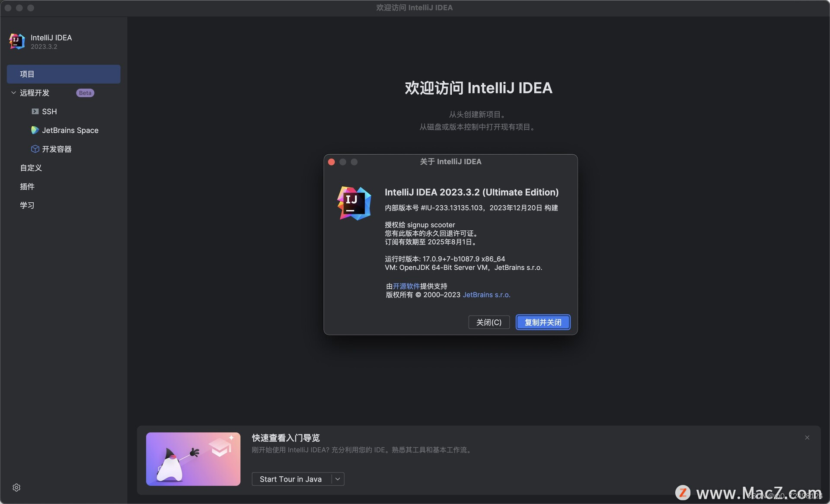
Task: Click the Dev Container icon
Action: pyautogui.click(x=35, y=149)
